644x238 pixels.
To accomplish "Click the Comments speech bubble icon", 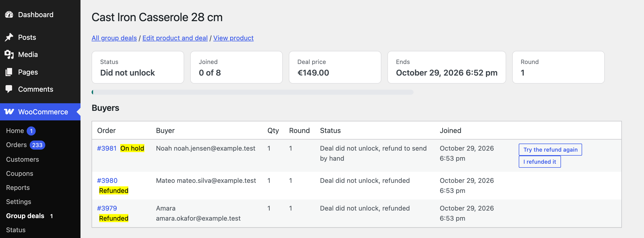I will (x=9, y=89).
